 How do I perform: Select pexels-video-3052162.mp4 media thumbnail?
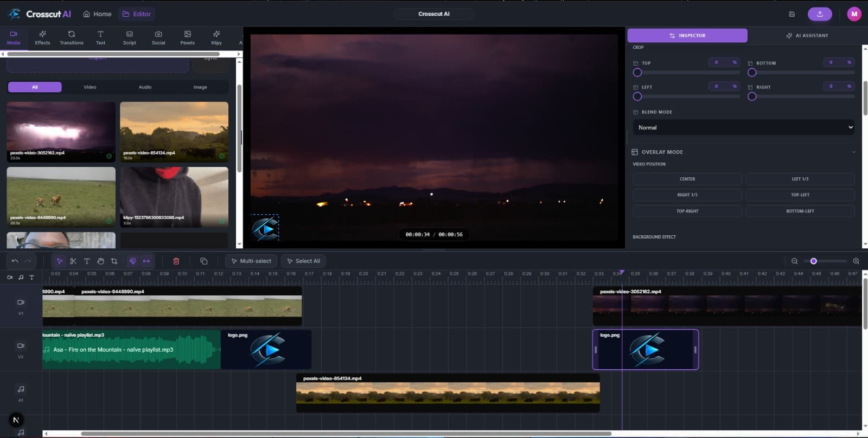(61, 132)
